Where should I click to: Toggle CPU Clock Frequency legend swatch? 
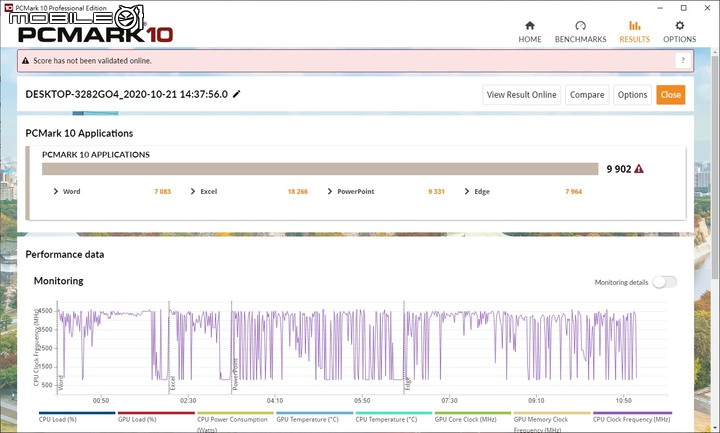click(x=632, y=413)
